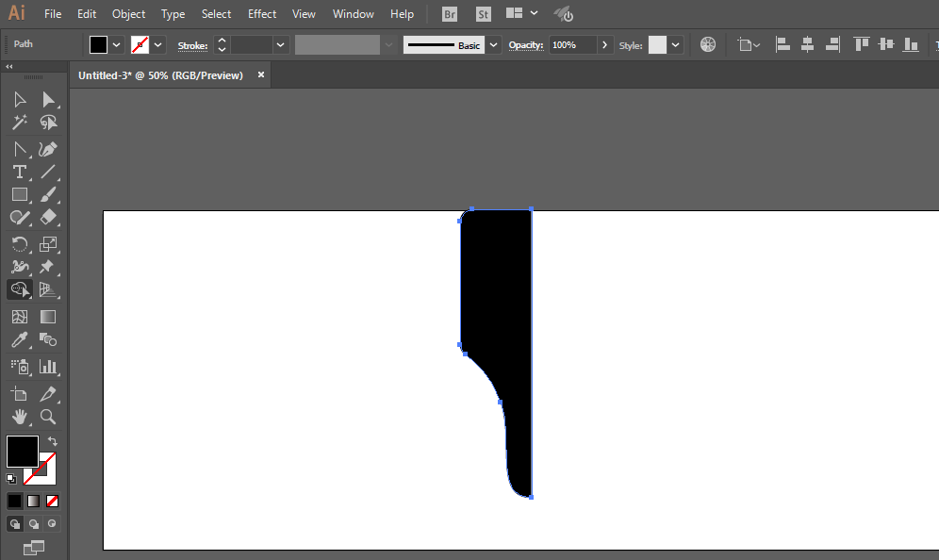Choose the Perspective Grid tool
939x560 pixels.
tap(48, 289)
